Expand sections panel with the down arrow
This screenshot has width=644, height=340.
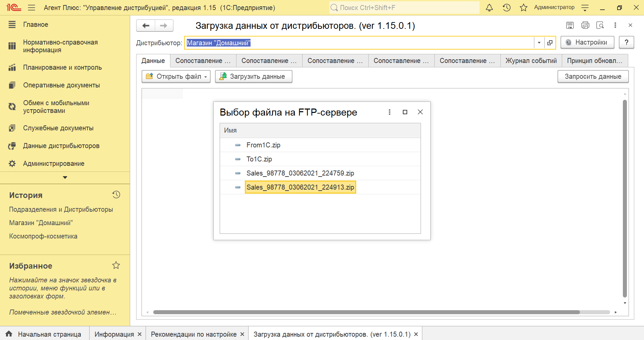pos(65,178)
